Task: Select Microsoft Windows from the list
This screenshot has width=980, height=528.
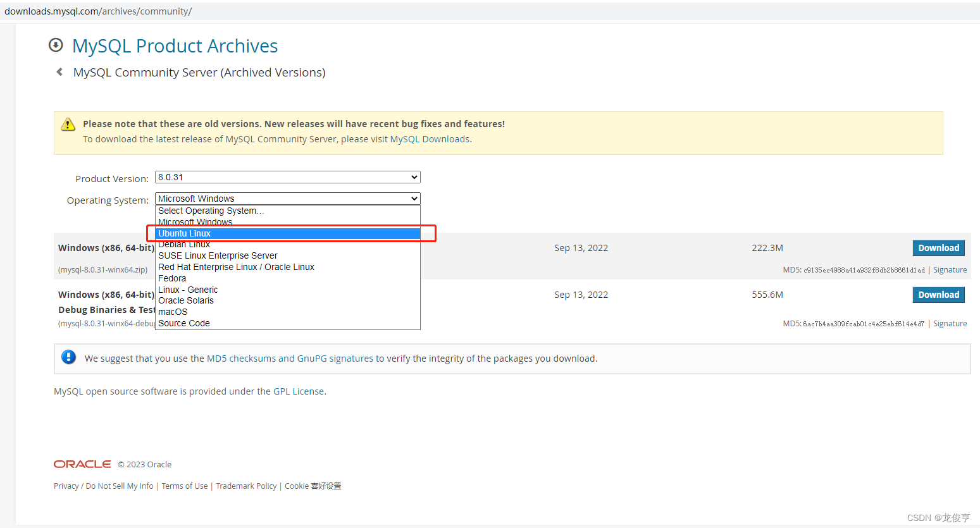Action: (288, 222)
